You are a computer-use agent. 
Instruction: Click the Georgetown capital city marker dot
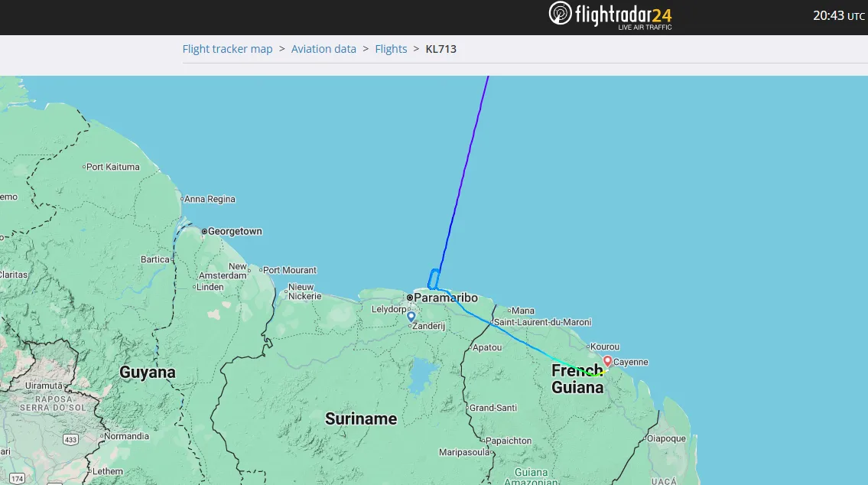coord(204,231)
